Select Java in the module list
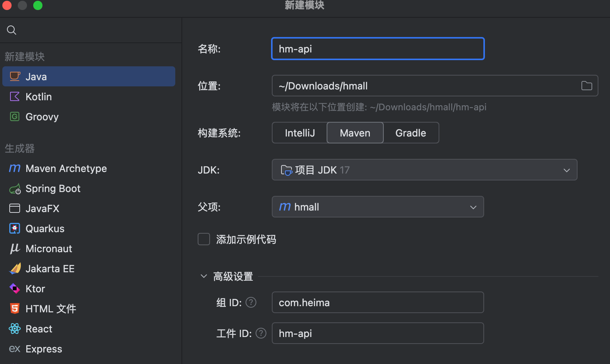This screenshot has width=610, height=364. pyautogui.click(x=89, y=76)
